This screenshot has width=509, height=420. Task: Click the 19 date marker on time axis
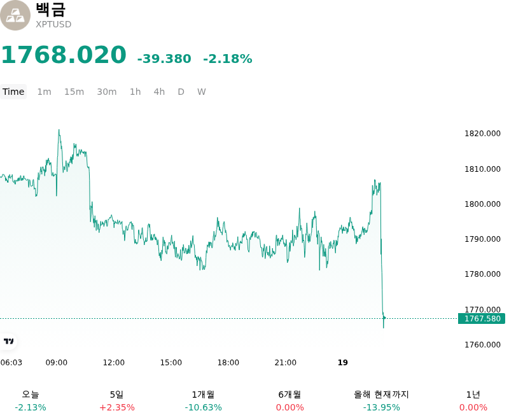click(x=343, y=363)
